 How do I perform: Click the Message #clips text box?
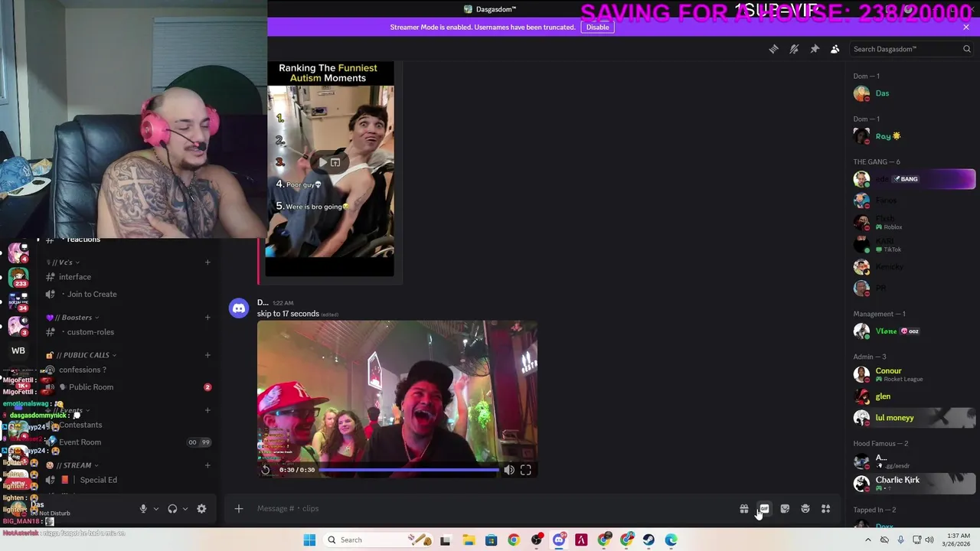point(490,508)
